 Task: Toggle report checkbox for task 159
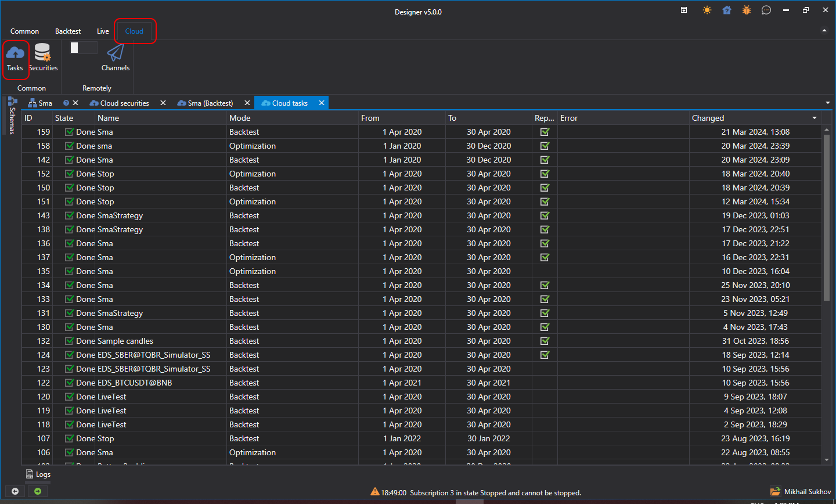pyautogui.click(x=545, y=132)
